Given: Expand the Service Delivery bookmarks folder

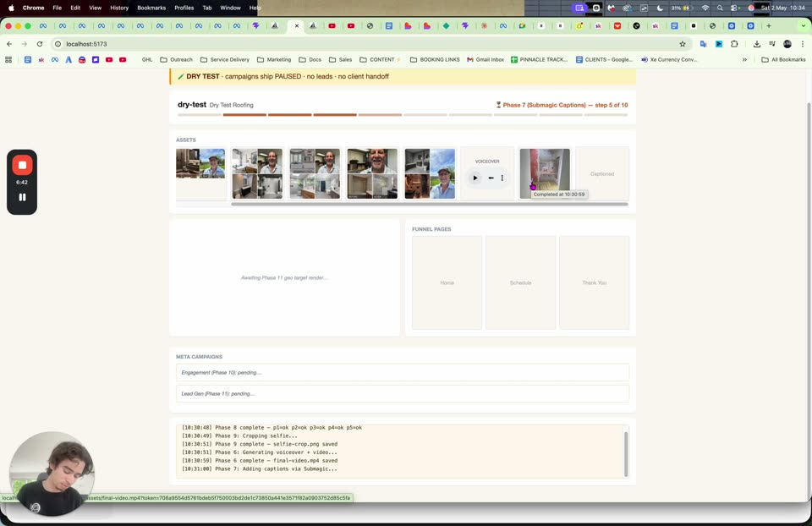Looking at the screenshot, I should [x=225, y=59].
